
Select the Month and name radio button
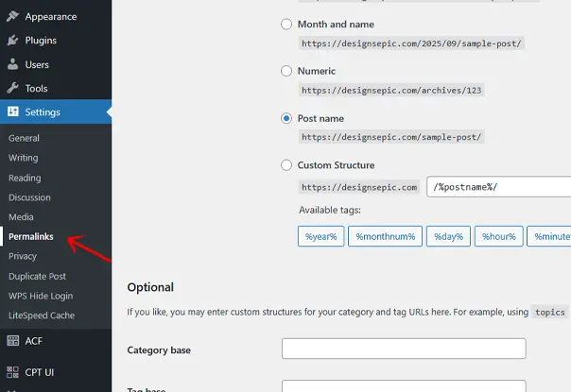[286, 24]
